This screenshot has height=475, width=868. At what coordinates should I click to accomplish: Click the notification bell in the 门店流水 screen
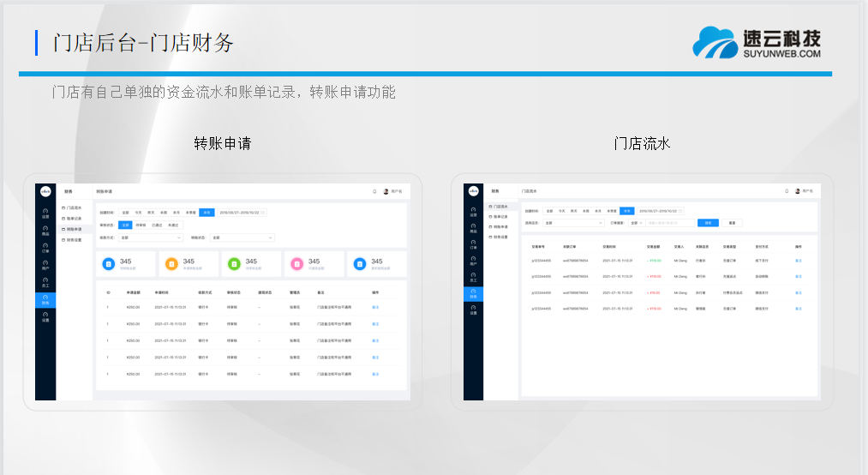[x=787, y=190]
